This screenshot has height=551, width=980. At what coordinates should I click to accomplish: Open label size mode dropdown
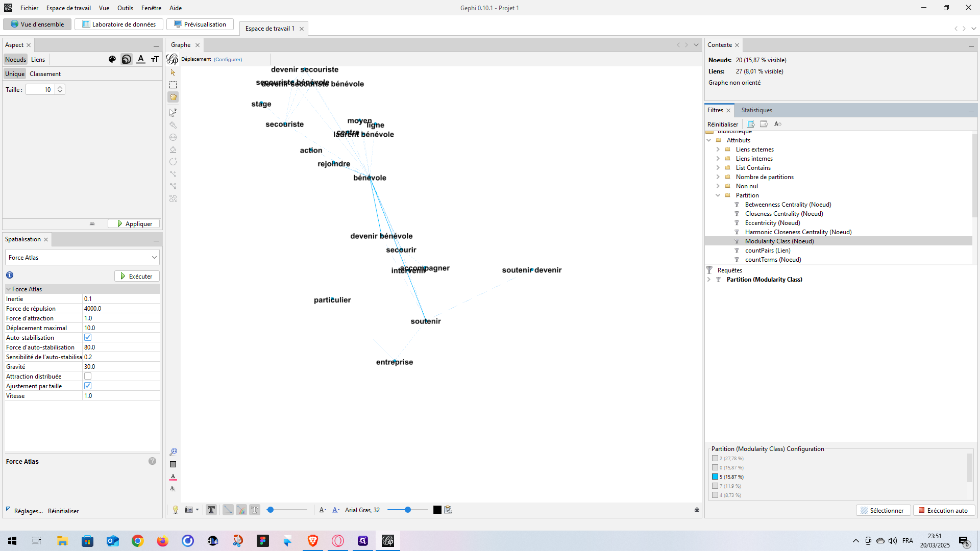[x=323, y=510]
